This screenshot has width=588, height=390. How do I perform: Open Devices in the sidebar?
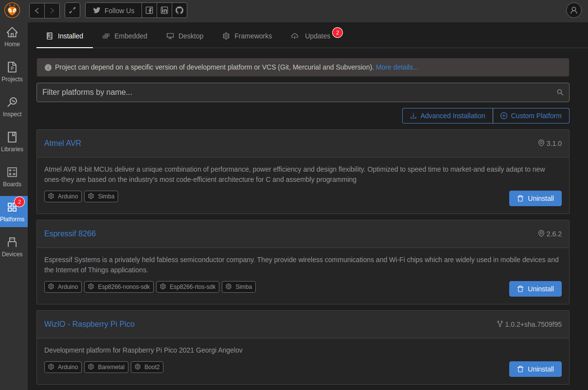(12, 248)
